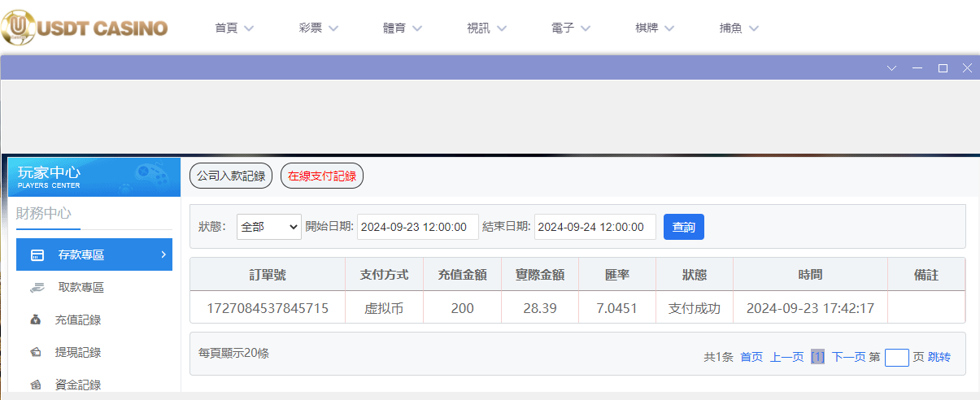Click the 匯率 column header

pos(617,275)
